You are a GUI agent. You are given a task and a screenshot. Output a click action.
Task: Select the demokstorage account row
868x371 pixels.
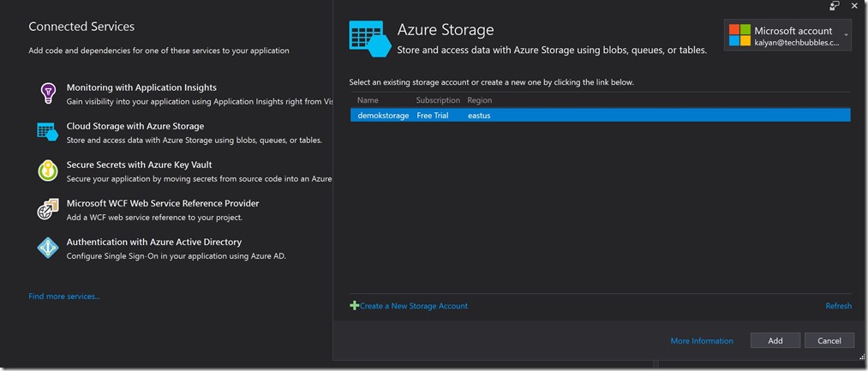click(x=600, y=116)
